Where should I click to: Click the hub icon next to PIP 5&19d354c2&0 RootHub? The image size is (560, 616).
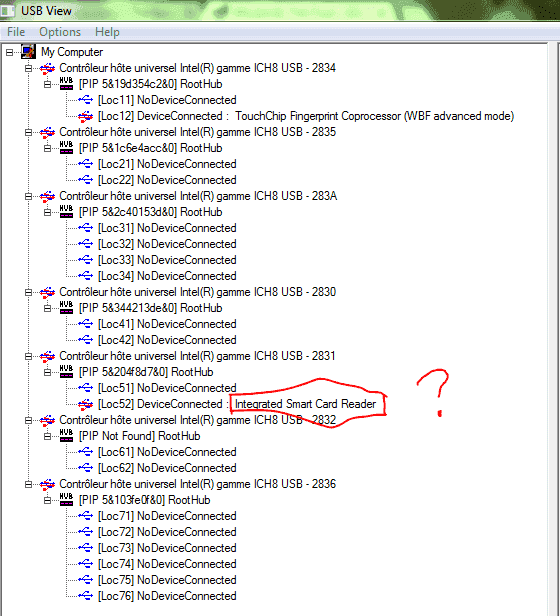point(66,84)
